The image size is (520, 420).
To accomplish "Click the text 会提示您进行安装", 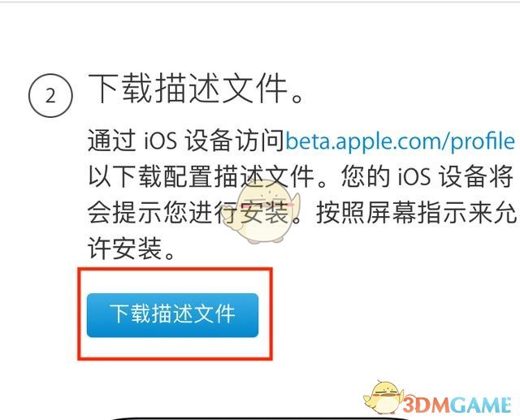I will point(188,212).
